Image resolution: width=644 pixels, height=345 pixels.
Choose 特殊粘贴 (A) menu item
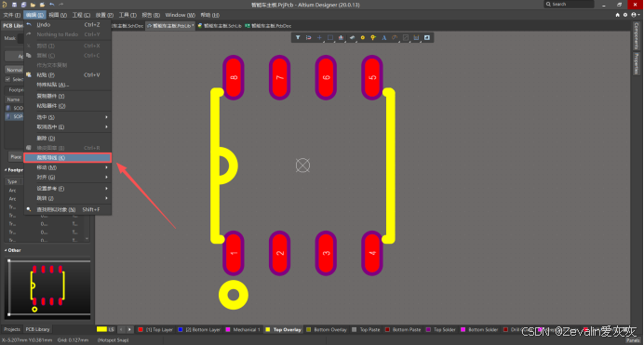pos(68,85)
